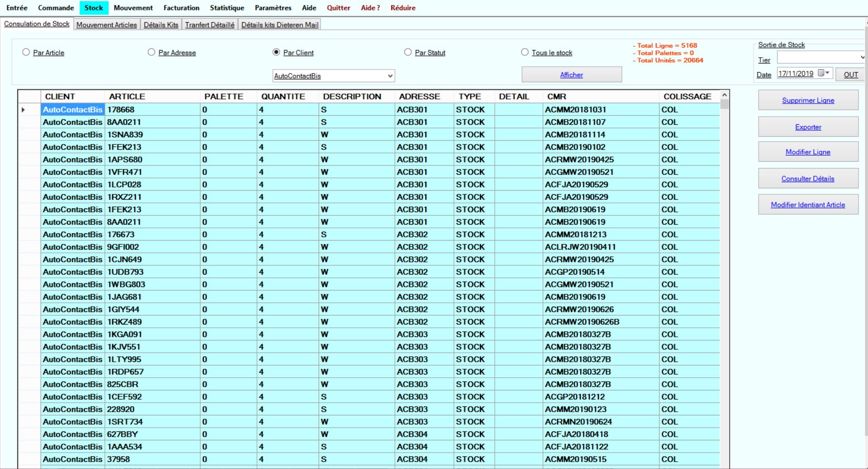
Task: Select article cell 1SNA839
Action: [x=153, y=134]
